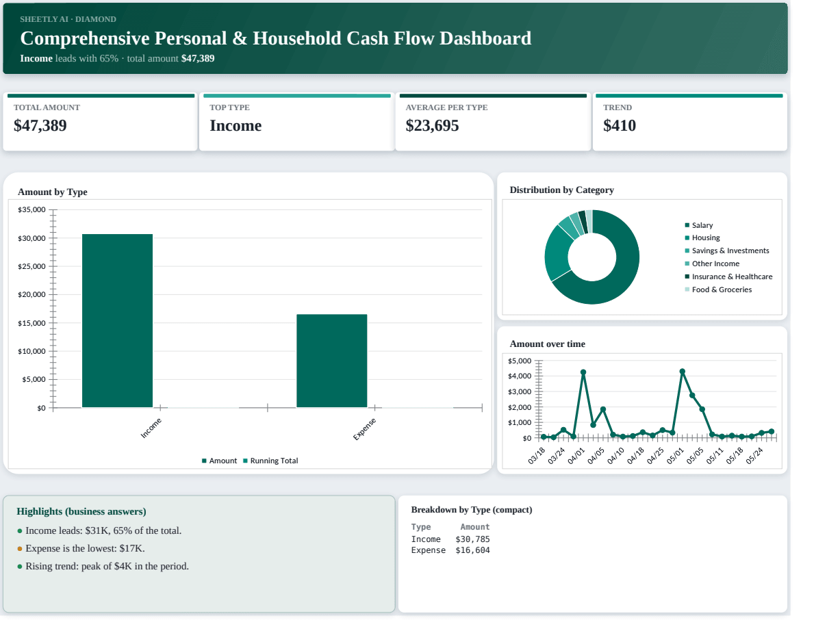Click the Running Total legend item
This screenshot has height=631, width=840.
pos(270,461)
